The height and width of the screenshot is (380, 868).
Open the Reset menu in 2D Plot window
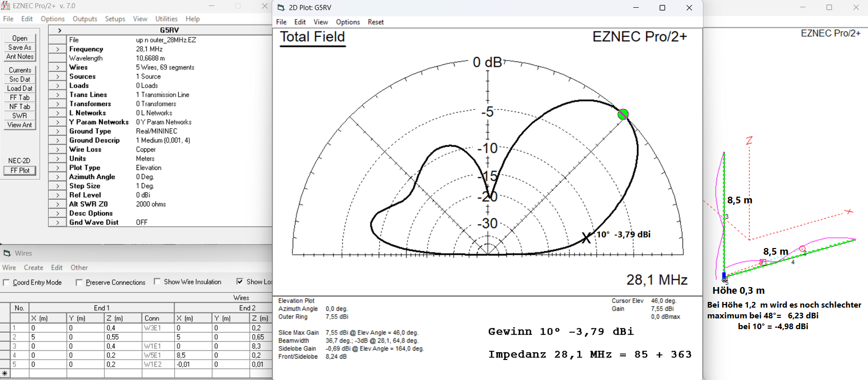376,22
